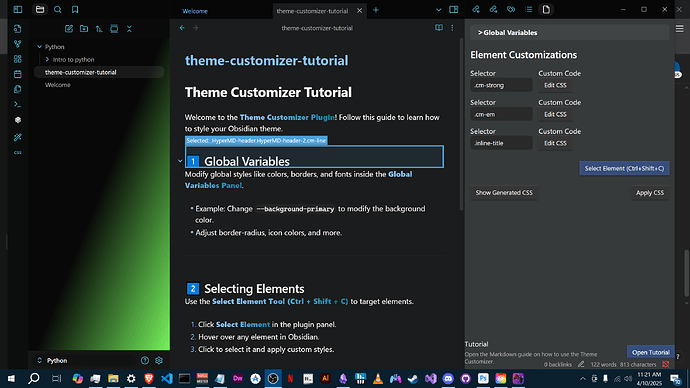Switch to reading view book icon
This screenshot has height=388, width=690.
pos(439,28)
